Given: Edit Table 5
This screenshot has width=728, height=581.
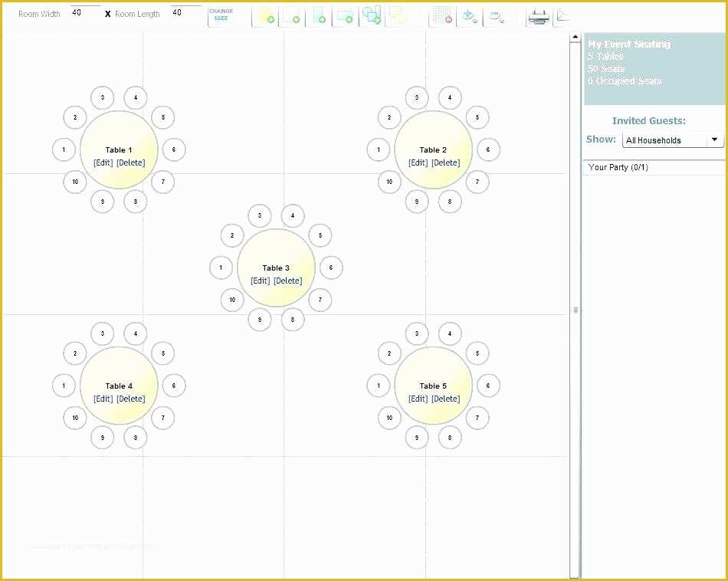Looking at the screenshot, I should click(418, 399).
